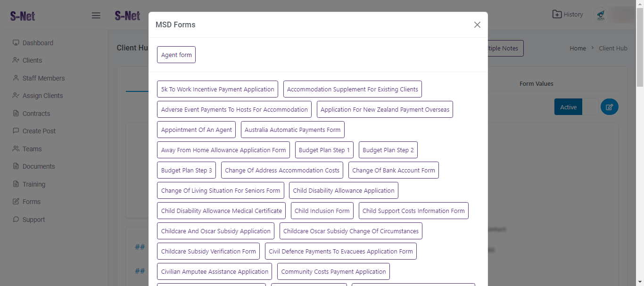Image resolution: width=644 pixels, height=286 pixels.
Task: Close the MSD Forms dialog
Action: tap(477, 25)
